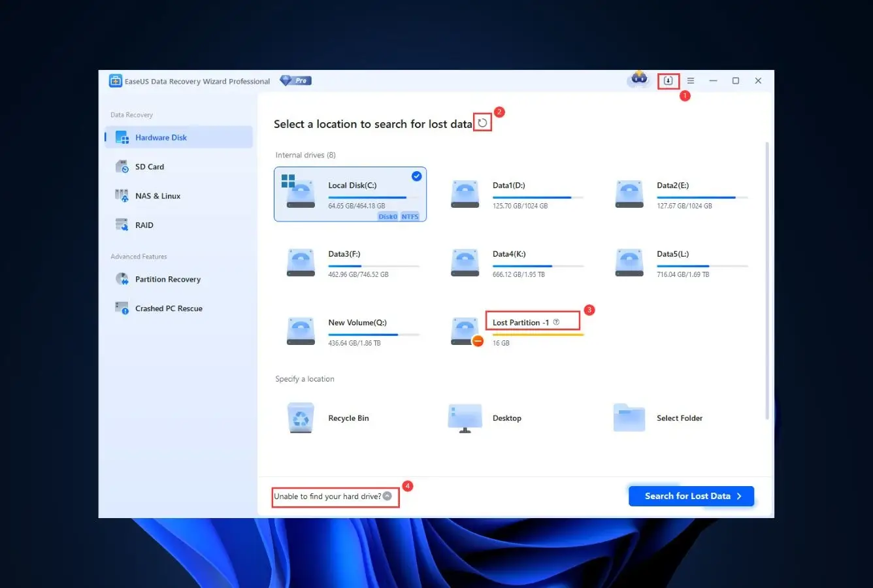Image resolution: width=873 pixels, height=588 pixels.
Task: Maximize the EaseUS window
Action: point(736,81)
